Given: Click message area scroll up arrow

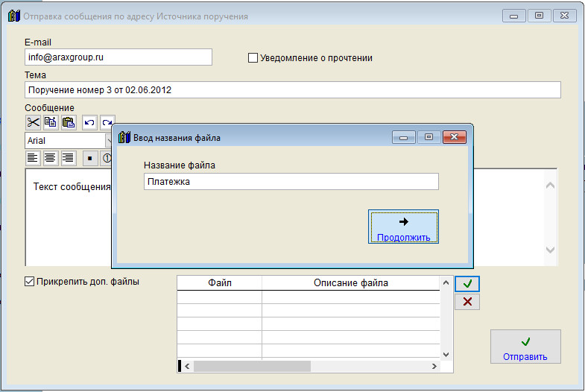Looking at the screenshot, I should tap(550, 186).
